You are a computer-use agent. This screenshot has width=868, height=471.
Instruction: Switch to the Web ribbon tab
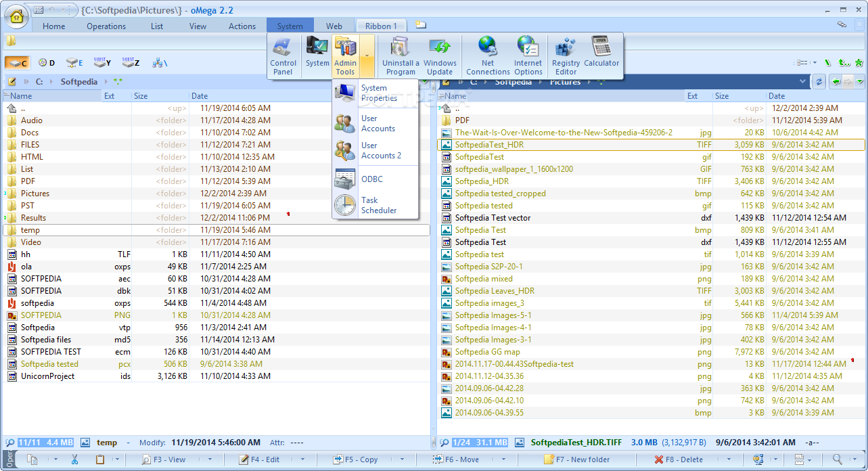pyautogui.click(x=334, y=26)
